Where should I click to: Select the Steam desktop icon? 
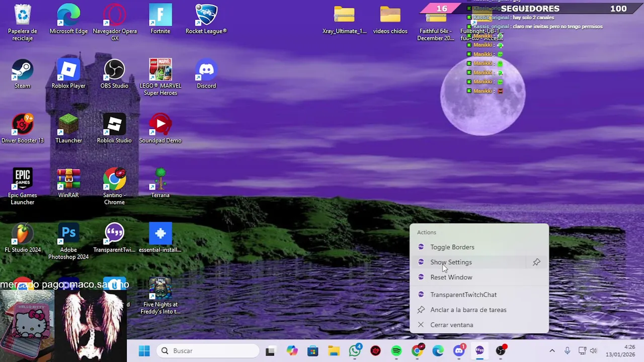tap(23, 74)
